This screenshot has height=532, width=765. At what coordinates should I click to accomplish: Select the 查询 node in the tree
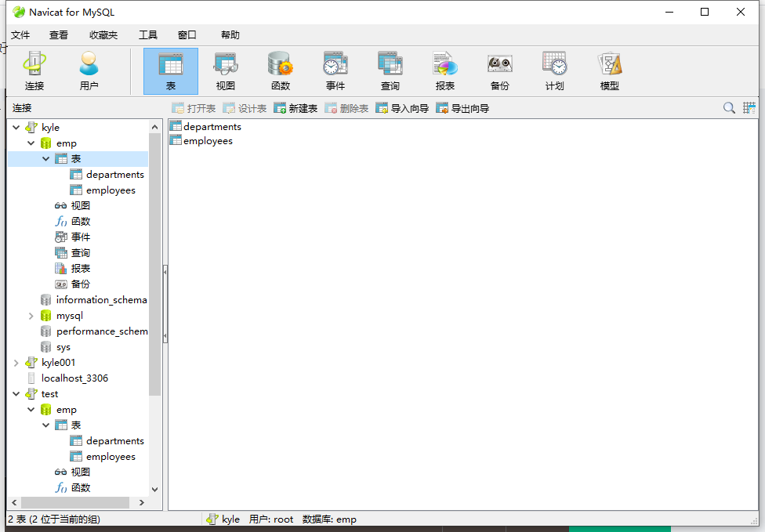[73, 252]
